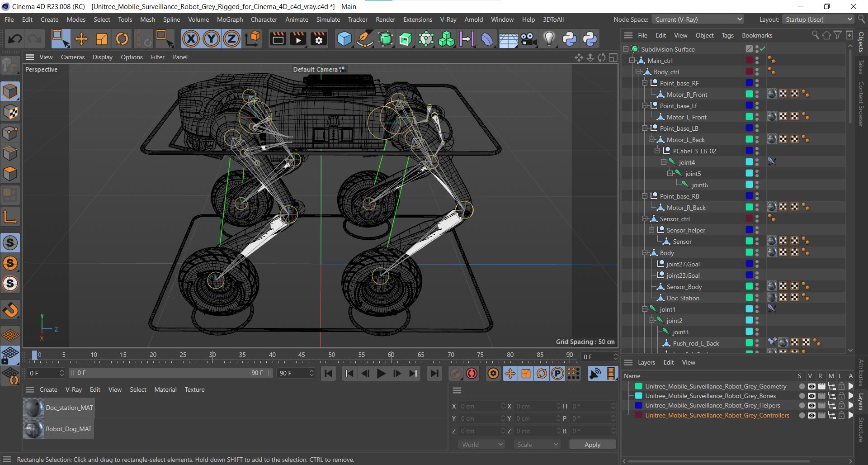Screen dimensions: 868x465
Task: Select Edges mode in left palette
Action: (x=10, y=153)
